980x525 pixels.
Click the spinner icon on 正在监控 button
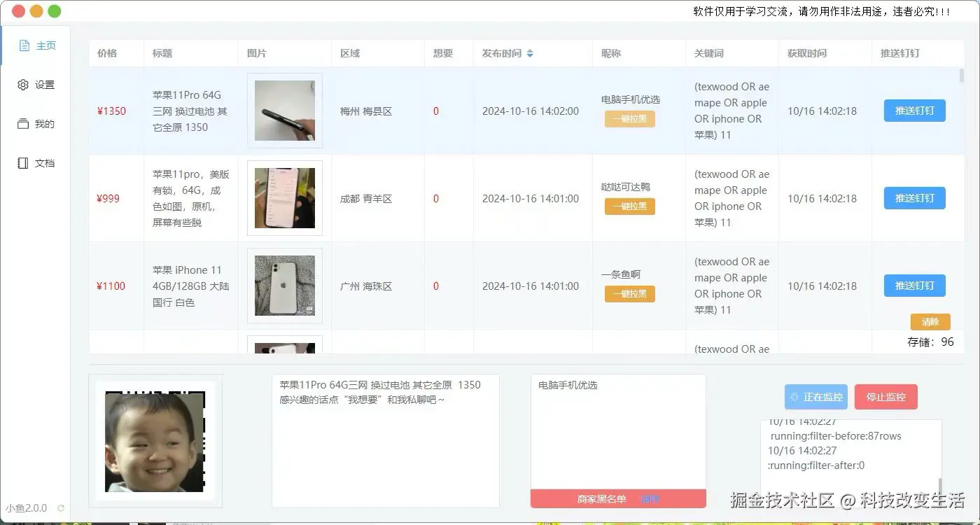point(796,396)
